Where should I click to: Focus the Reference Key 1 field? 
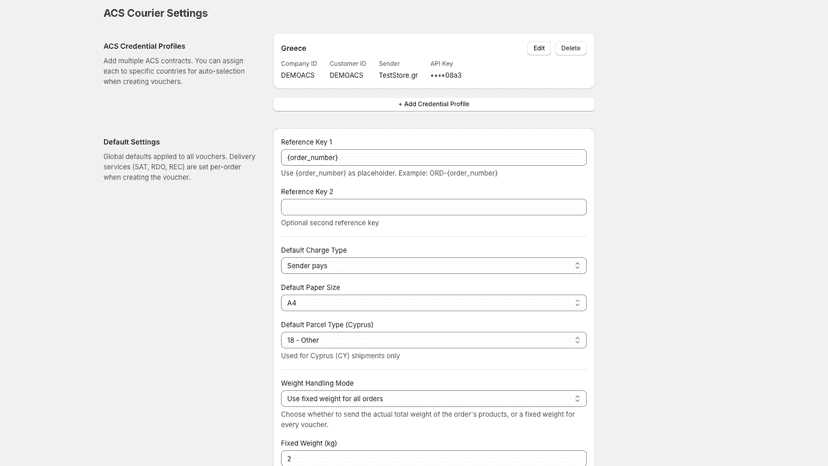pyautogui.click(x=434, y=157)
